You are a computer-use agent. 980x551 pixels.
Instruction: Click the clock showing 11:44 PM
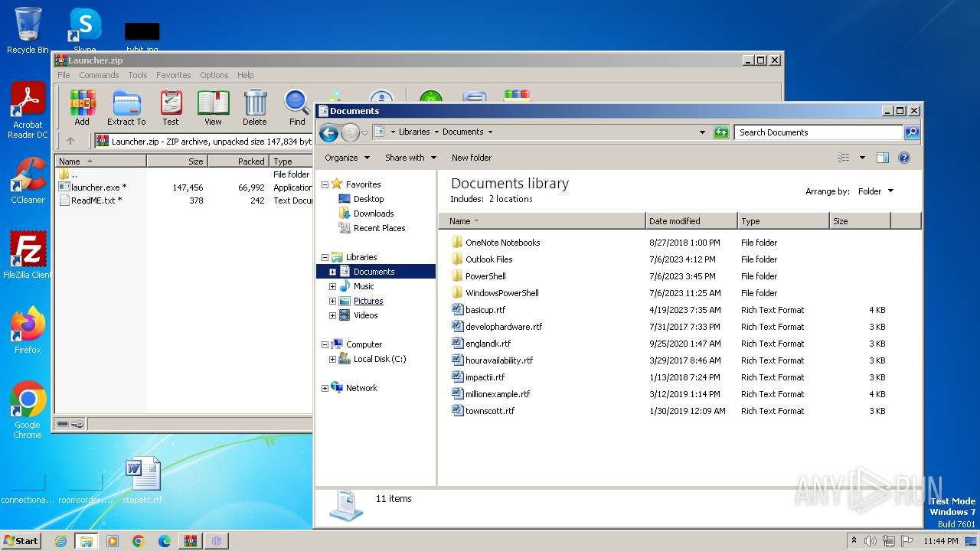(941, 541)
